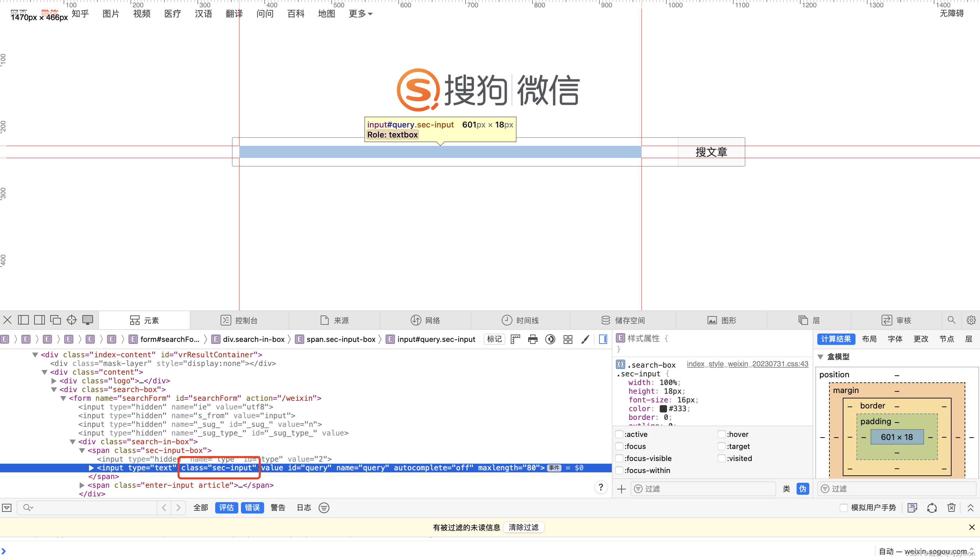Check the :focus pseudo-class checkbox
Screen dimensions: 980x560
point(619,446)
